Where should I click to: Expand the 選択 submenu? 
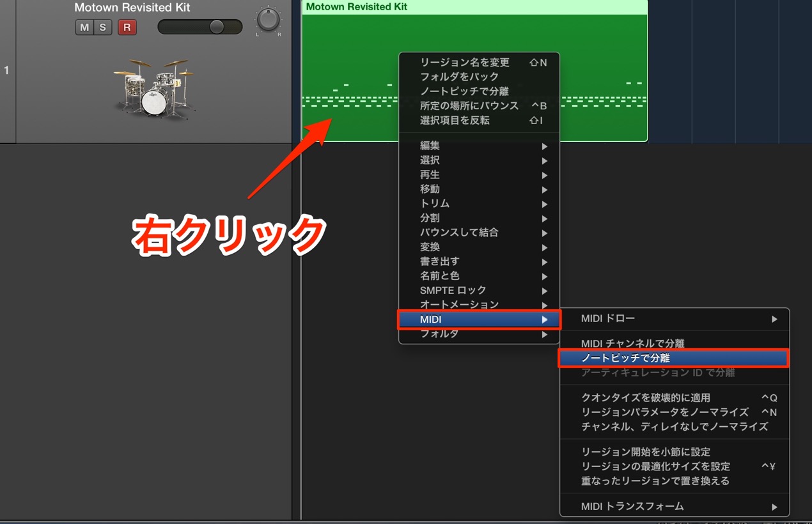point(480,160)
